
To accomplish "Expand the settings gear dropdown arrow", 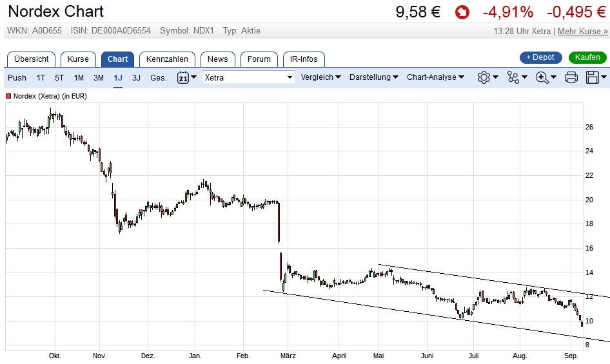I will 496,77.
